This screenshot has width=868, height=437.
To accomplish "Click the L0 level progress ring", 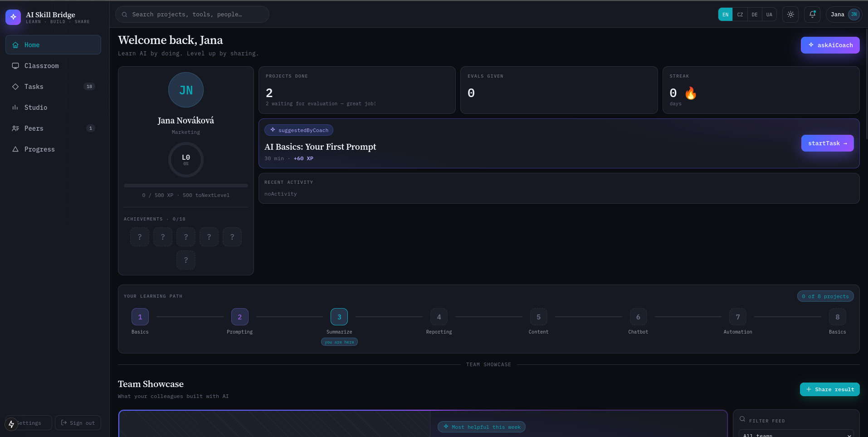I will [x=186, y=160].
